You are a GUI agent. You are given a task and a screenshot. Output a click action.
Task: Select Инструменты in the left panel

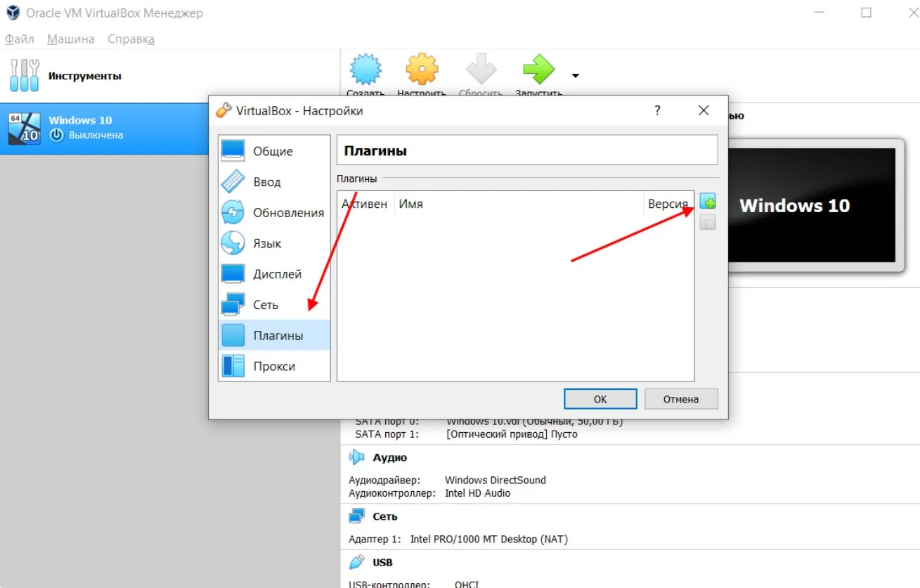tap(170, 76)
